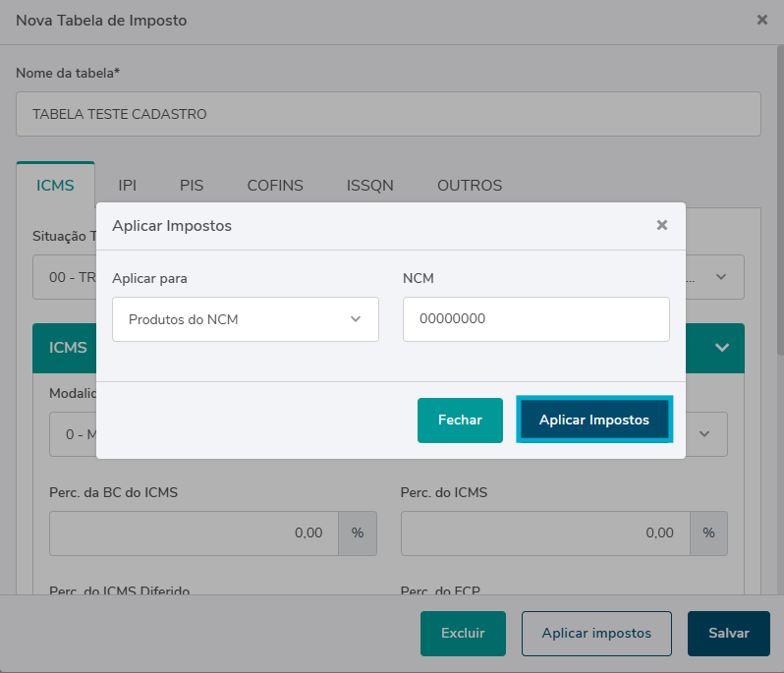Click the Fechar button in the dialog
This screenshot has height=673, width=784.
460,420
